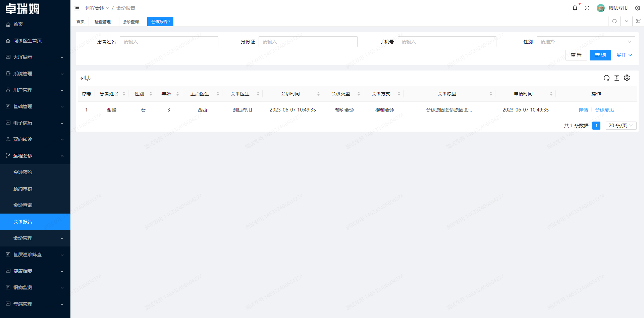Close the 会诊报告 tab
This screenshot has height=318, width=644.
point(169,21)
